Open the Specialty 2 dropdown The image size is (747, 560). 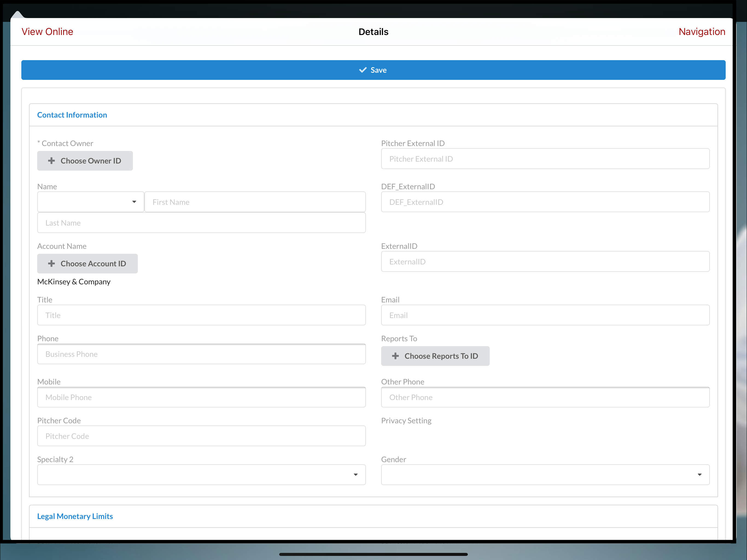[x=355, y=474]
